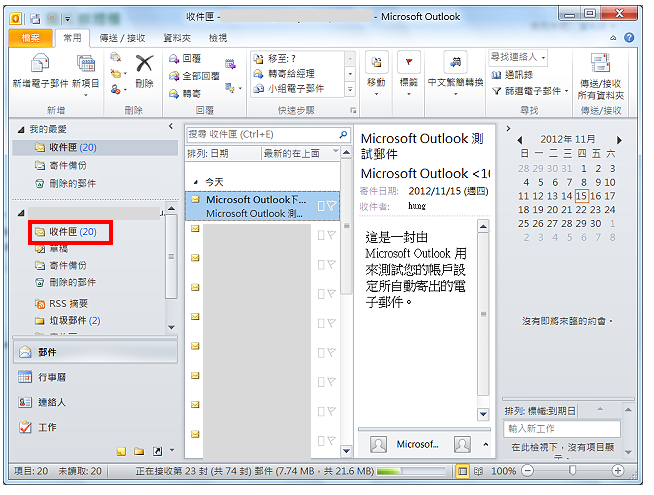Click 傳送/接收所有資料夾 icon
The image size is (654, 495).
pyautogui.click(x=601, y=63)
